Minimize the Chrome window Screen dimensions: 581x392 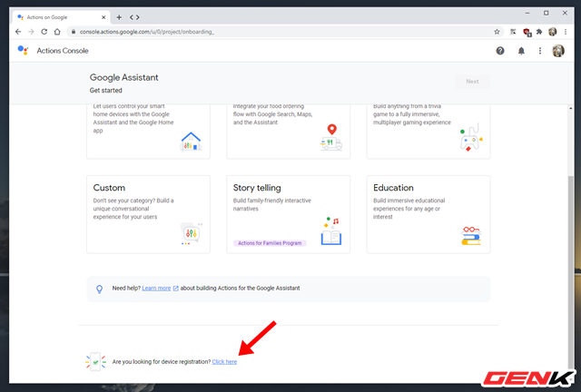pos(527,13)
